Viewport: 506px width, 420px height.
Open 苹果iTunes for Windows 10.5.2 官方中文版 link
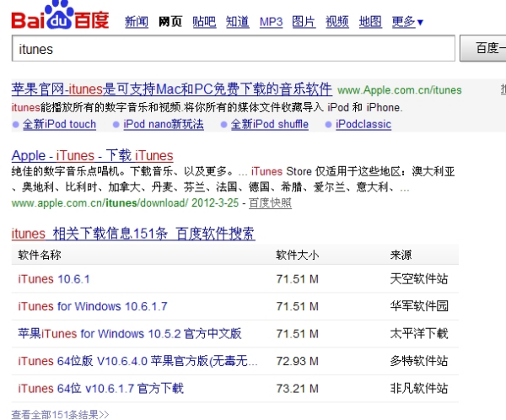click(x=130, y=333)
